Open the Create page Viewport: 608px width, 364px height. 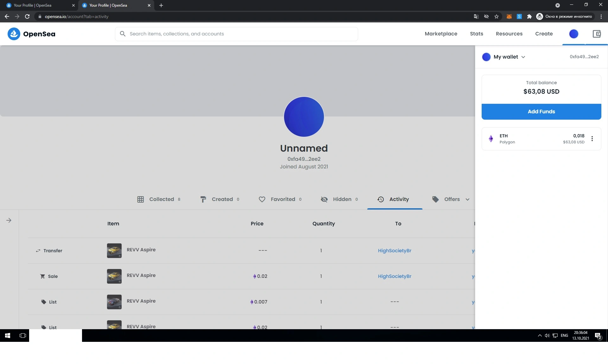544,34
